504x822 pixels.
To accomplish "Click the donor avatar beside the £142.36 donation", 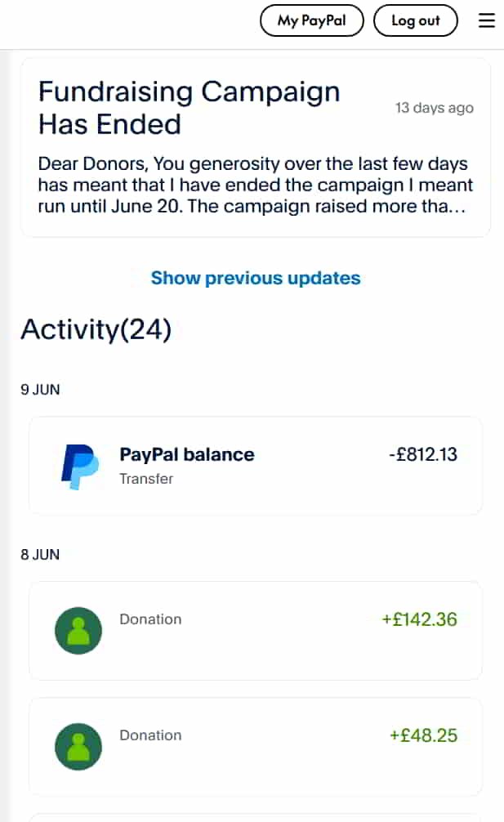I will pos(78,631).
